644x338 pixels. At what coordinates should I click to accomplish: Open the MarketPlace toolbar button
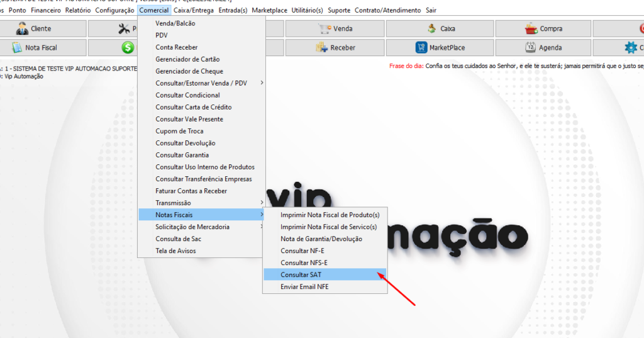click(440, 47)
